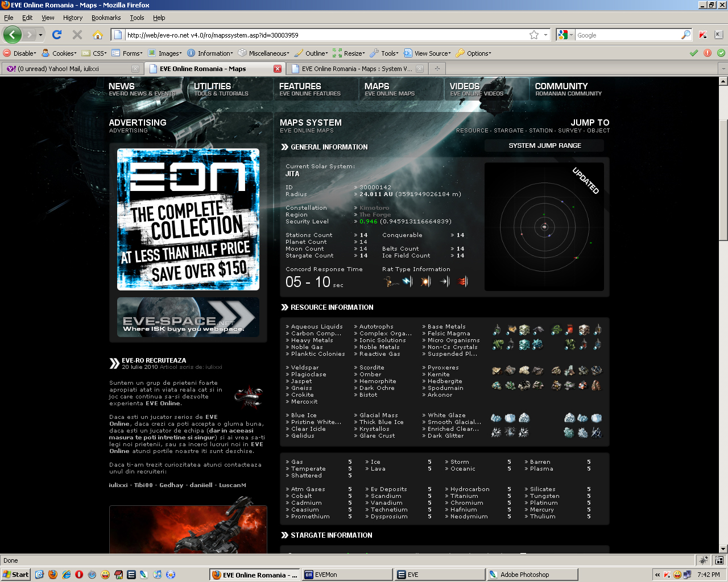Click the magnifier in the Google search box
728x582 pixels.
[x=686, y=35]
